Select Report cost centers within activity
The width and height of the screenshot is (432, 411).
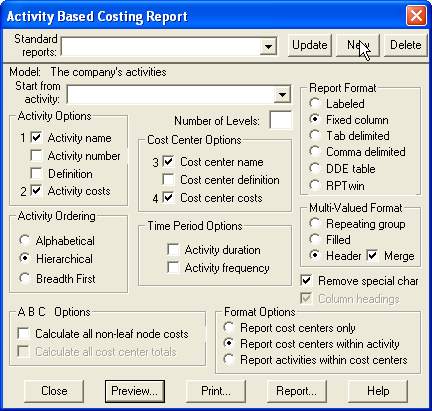229,344
